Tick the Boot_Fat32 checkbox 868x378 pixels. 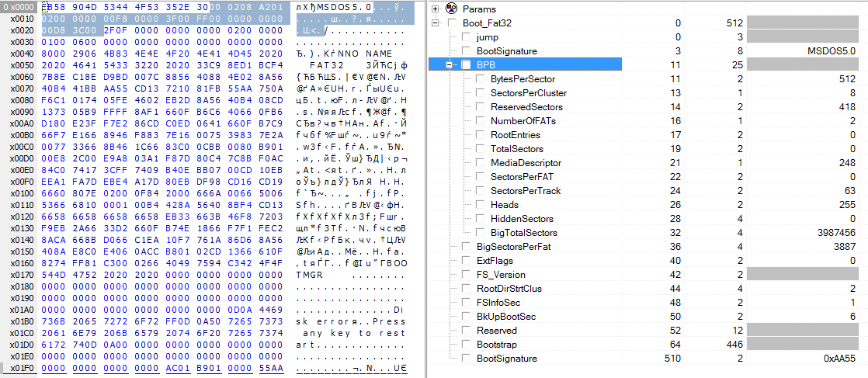click(453, 23)
